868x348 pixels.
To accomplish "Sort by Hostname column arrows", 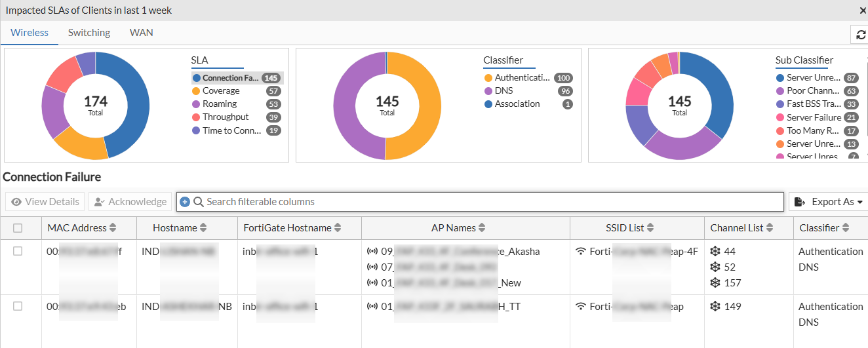I will coord(203,228).
